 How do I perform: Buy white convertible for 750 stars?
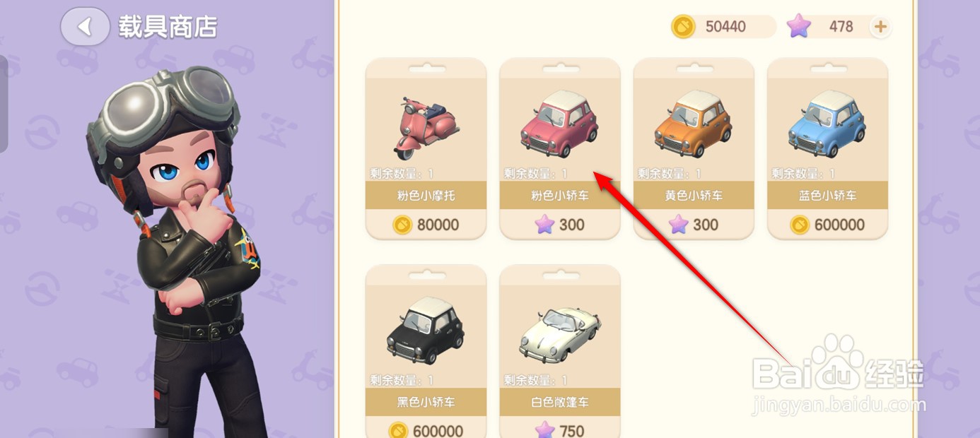tap(559, 430)
